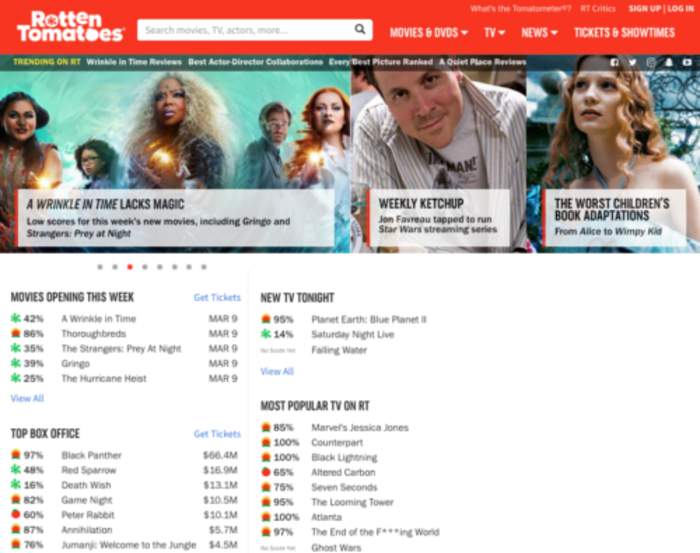Open Counterpart show page

click(337, 442)
